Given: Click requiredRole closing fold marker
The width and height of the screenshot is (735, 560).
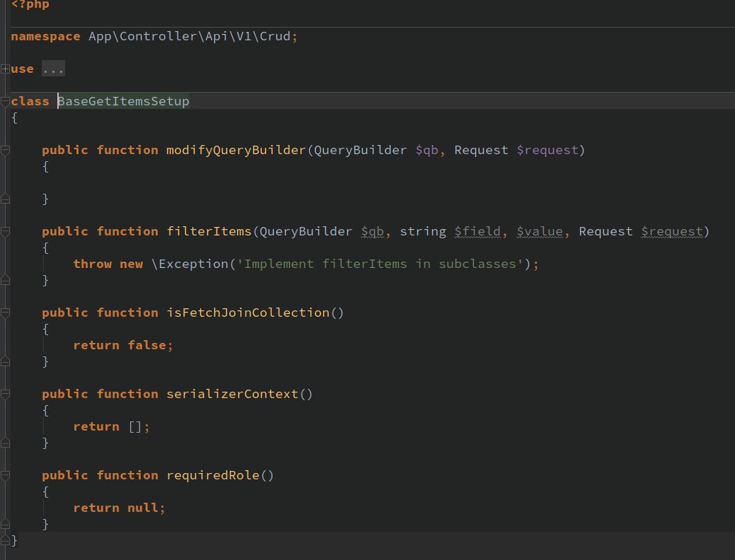Looking at the screenshot, I should [x=5, y=524].
